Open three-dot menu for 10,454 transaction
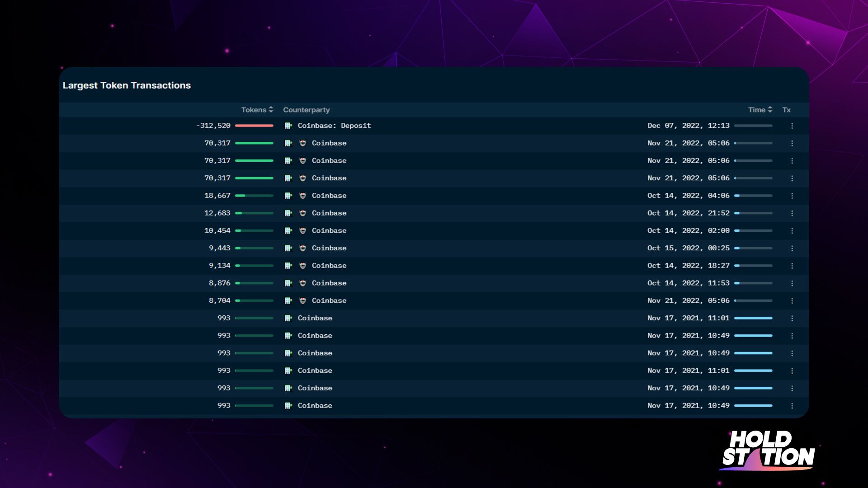868x488 pixels. [x=792, y=231]
